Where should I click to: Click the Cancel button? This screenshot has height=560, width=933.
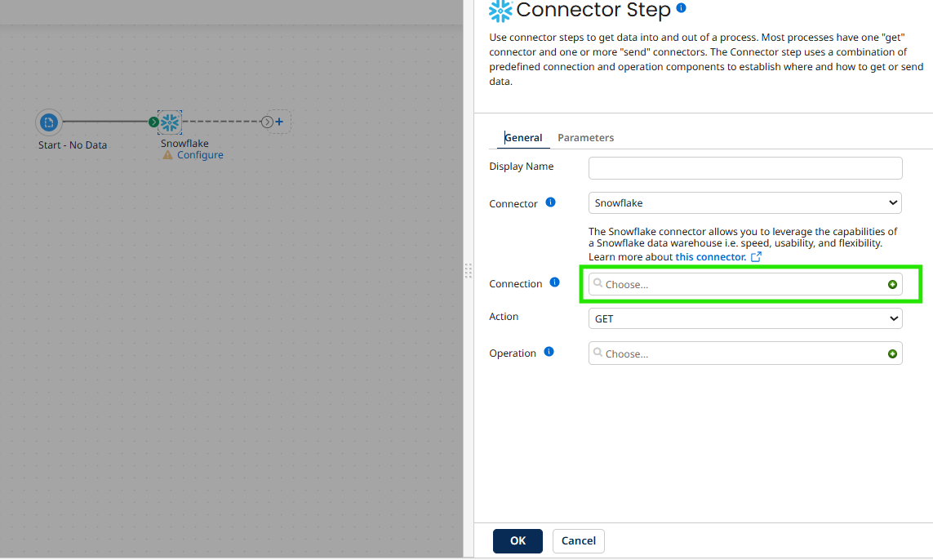579,541
